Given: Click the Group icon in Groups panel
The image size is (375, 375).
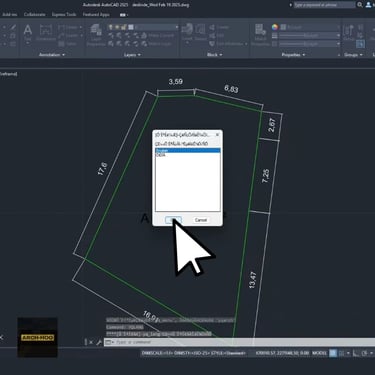Looking at the screenshot, I should (348, 33).
